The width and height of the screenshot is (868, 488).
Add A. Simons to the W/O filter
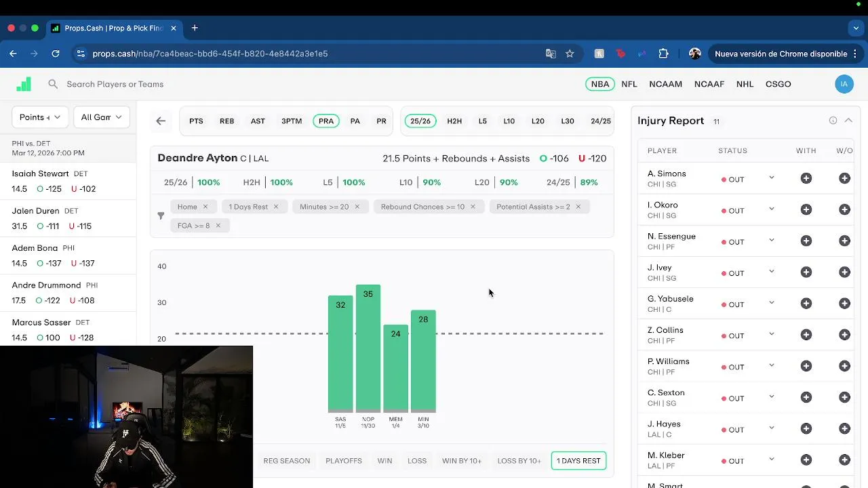[844, 178]
